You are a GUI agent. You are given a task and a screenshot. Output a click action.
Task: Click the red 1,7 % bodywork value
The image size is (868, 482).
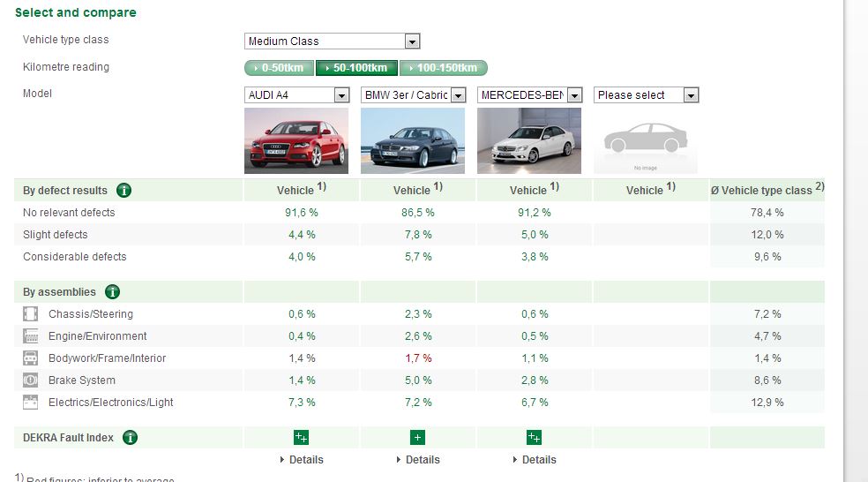coord(418,358)
